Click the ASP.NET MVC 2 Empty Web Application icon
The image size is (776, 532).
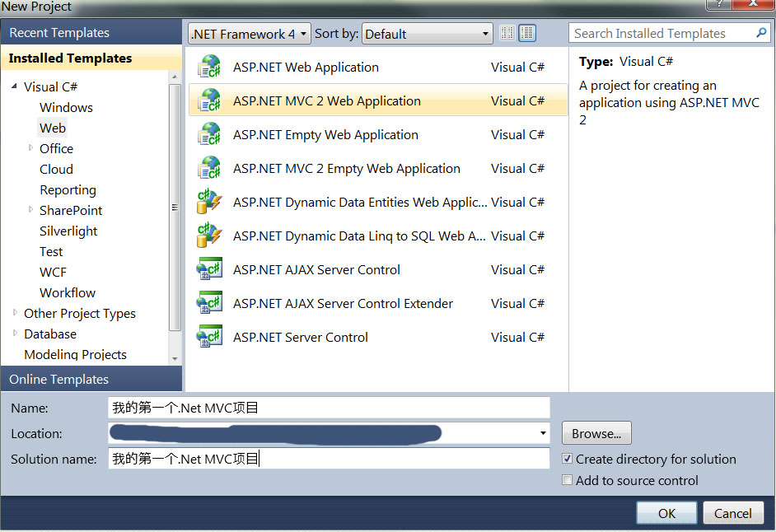209,168
